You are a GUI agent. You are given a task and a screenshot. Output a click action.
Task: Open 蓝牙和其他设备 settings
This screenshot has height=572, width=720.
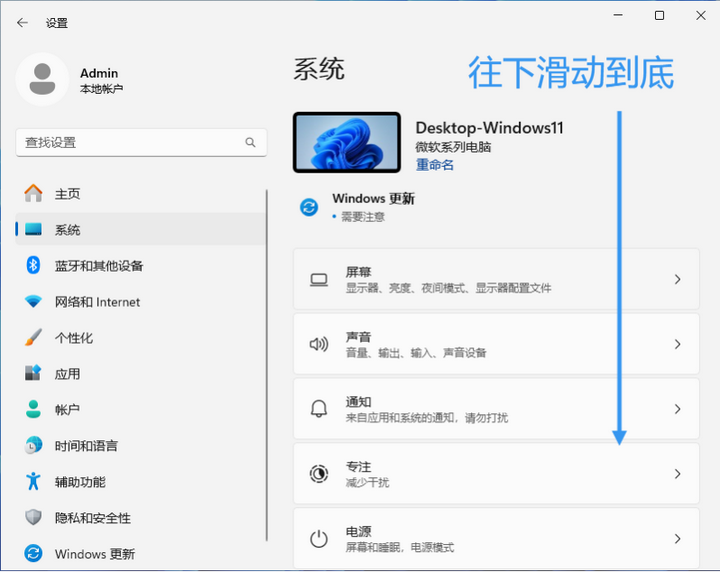tap(141, 265)
